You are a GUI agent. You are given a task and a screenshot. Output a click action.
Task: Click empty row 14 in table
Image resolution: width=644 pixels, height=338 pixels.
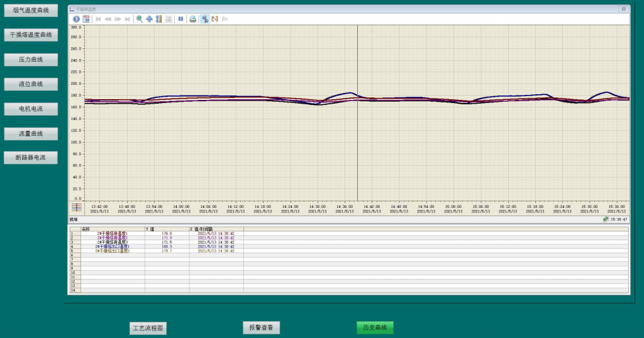click(x=349, y=290)
